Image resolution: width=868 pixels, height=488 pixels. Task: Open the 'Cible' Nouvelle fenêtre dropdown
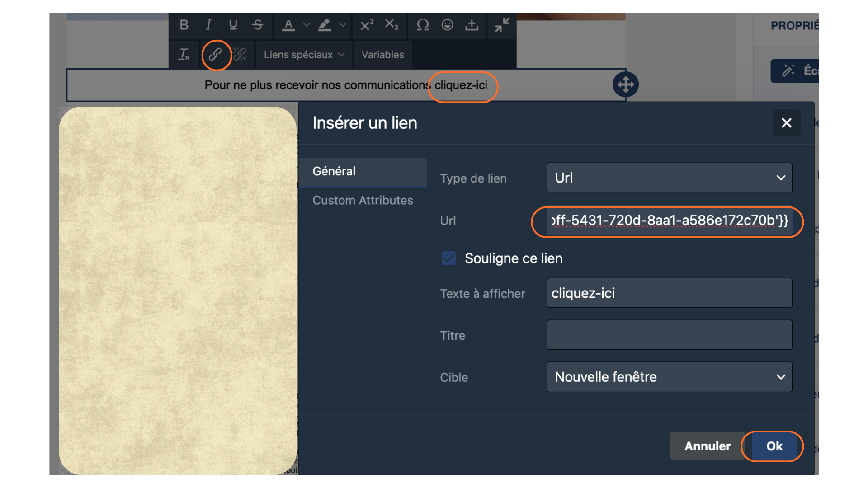pyautogui.click(x=669, y=377)
